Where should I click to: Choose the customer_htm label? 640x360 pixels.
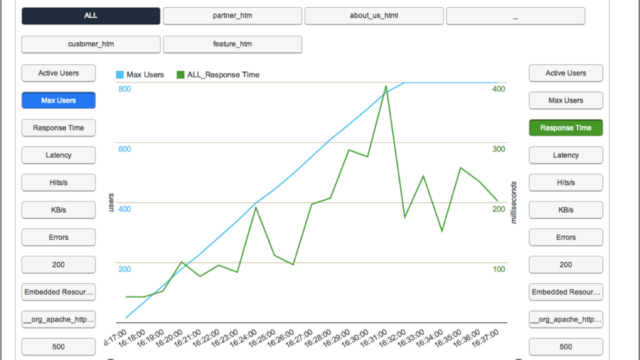tap(91, 44)
